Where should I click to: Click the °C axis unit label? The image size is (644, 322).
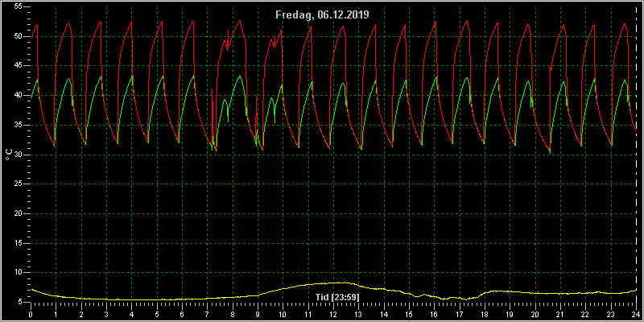pyautogui.click(x=9, y=155)
